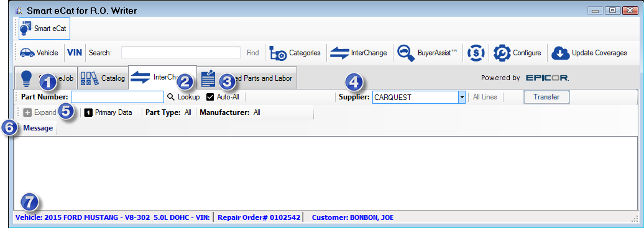
Task: Switch to the Catalog tab
Action: [x=103, y=78]
